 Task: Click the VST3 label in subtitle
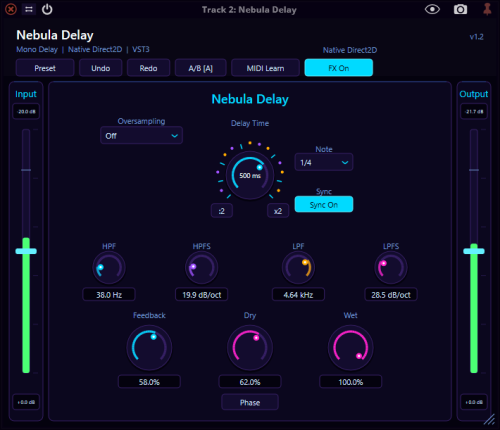pyautogui.click(x=141, y=49)
